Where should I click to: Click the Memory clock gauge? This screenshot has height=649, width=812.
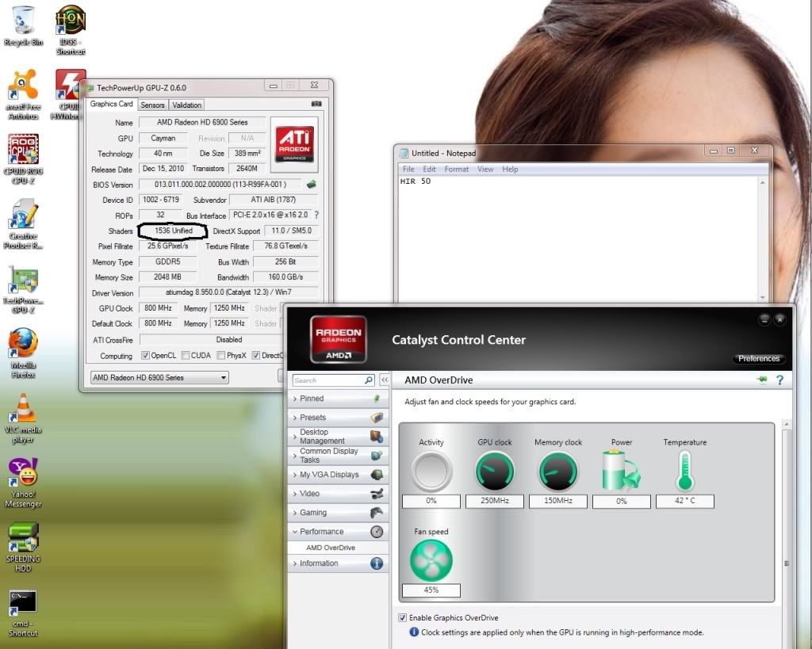click(557, 471)
